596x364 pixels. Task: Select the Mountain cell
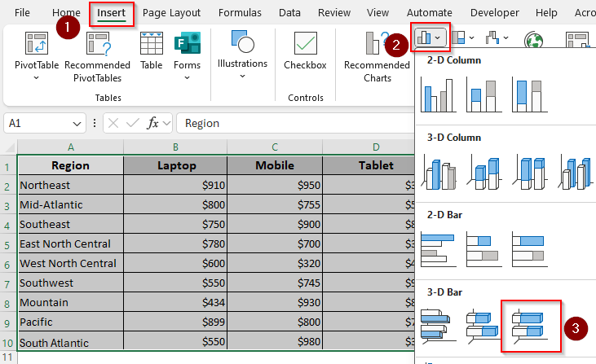[71, 302]
